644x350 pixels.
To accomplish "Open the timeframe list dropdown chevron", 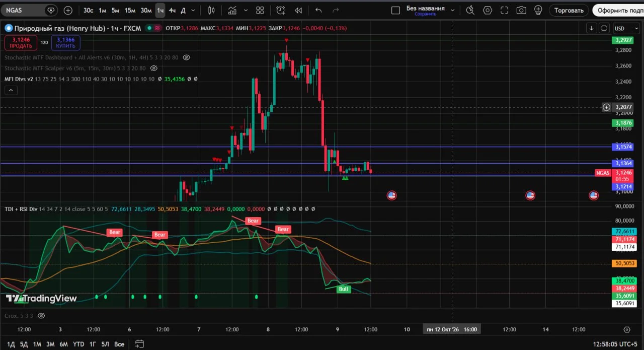I will point(193,10).
